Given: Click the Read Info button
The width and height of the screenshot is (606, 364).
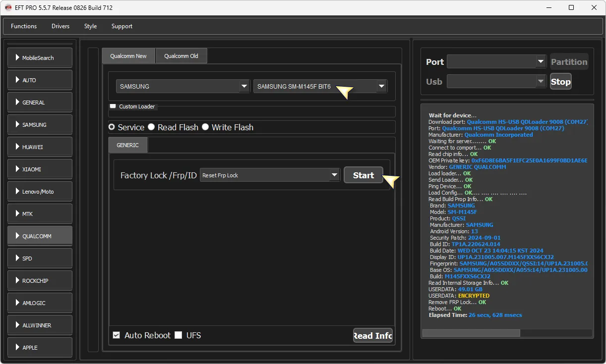Looking at the screenshot, I should point(373,336).
